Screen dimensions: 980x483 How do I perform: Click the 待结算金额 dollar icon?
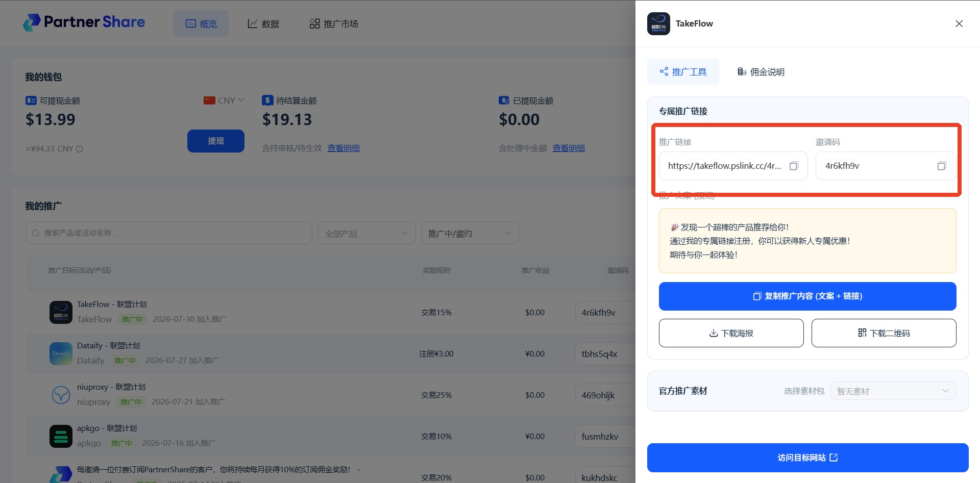267,100
